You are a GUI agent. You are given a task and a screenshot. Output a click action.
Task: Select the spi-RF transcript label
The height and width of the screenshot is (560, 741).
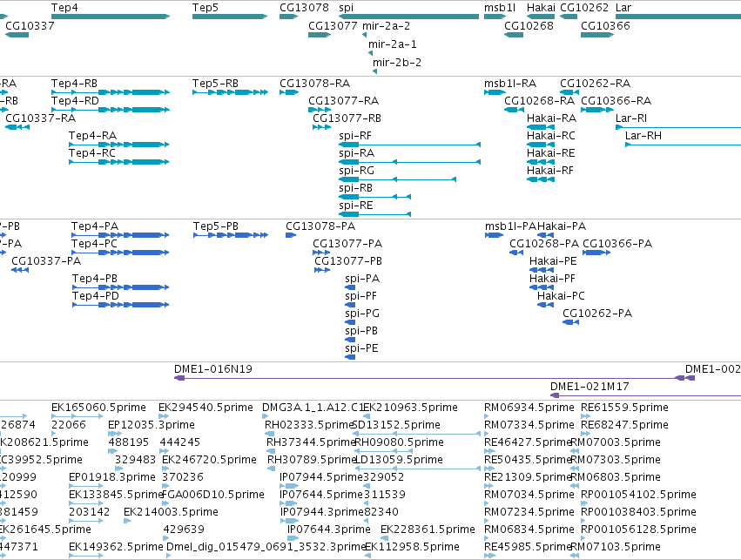coord(355,136)
